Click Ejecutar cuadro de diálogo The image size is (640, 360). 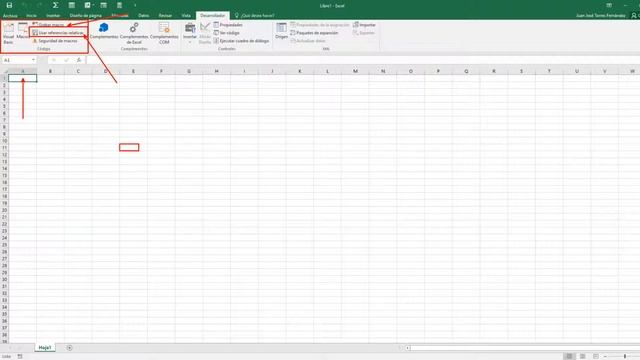241,41
